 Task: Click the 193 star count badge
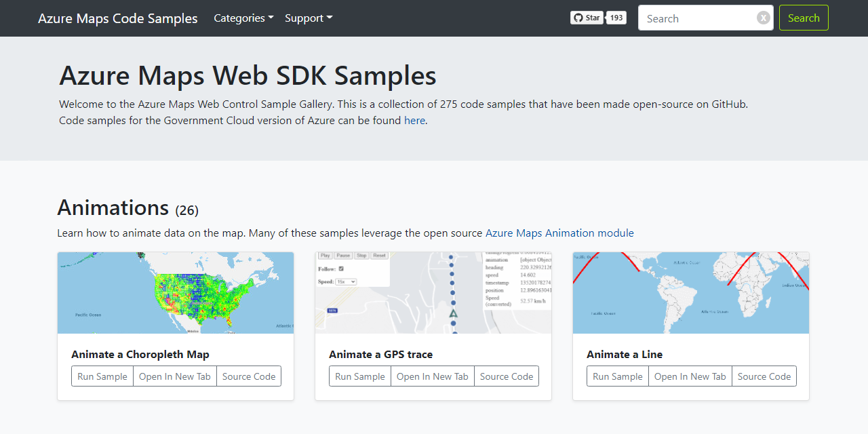click(616, 18)
